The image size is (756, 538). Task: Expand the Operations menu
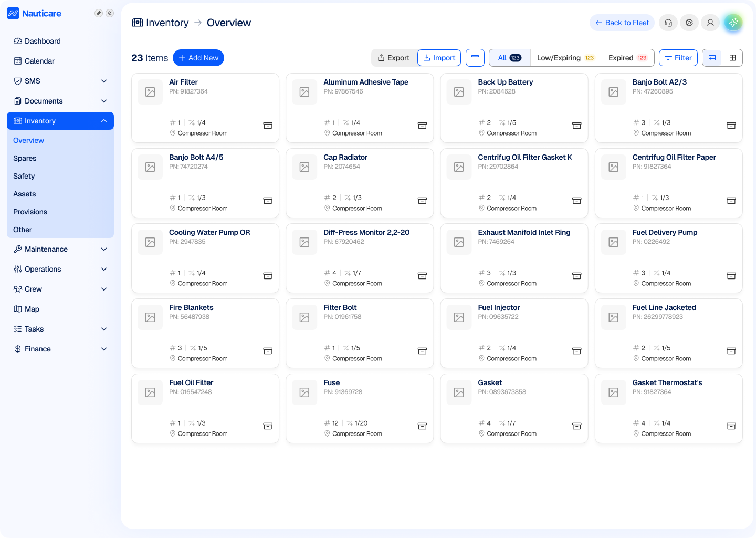pos(104,269)
